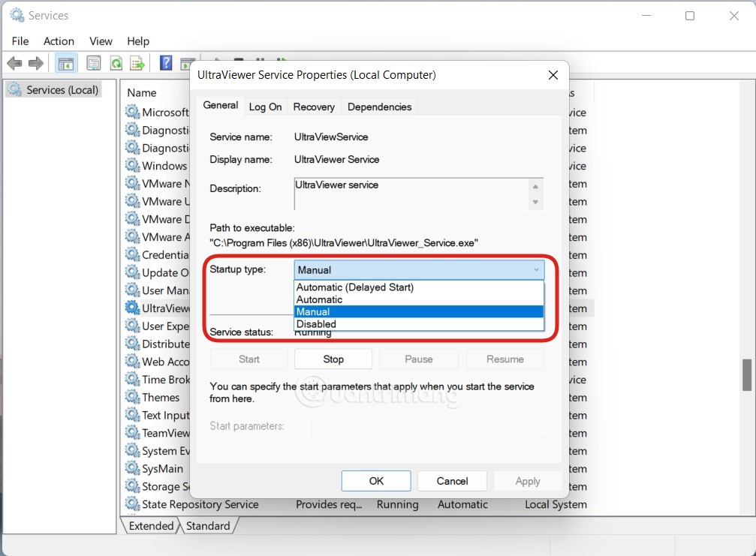The height and width of the screenshot is (556, 756).
Task: Click the Stop service button
Action: click(x=333, y=359)
